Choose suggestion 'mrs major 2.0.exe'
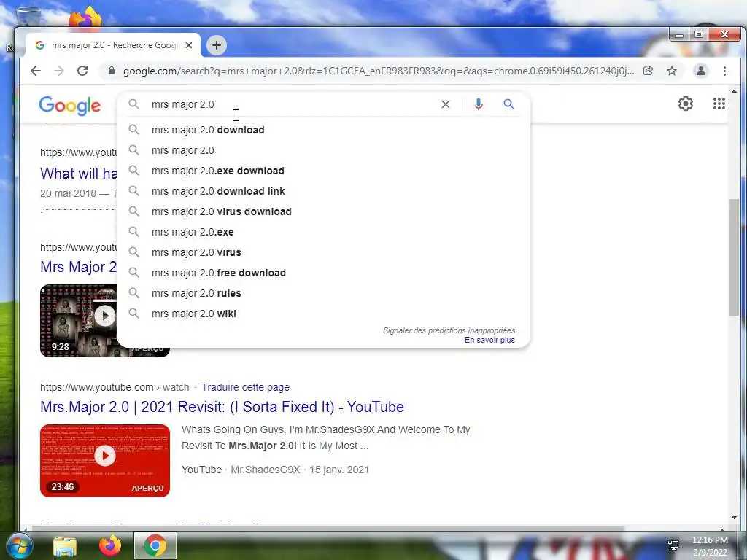The image size is (747, 560). pyautogui.click(x=323, y=233)
